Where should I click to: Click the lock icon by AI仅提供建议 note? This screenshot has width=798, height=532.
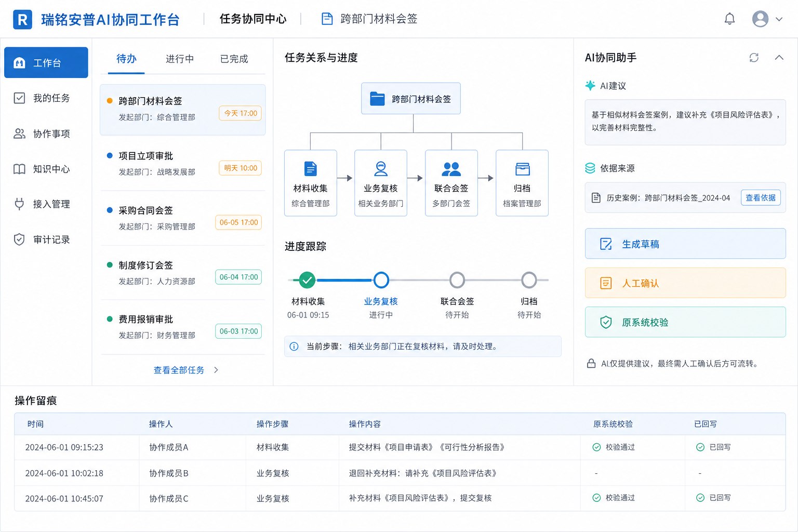tap(591, 364)
